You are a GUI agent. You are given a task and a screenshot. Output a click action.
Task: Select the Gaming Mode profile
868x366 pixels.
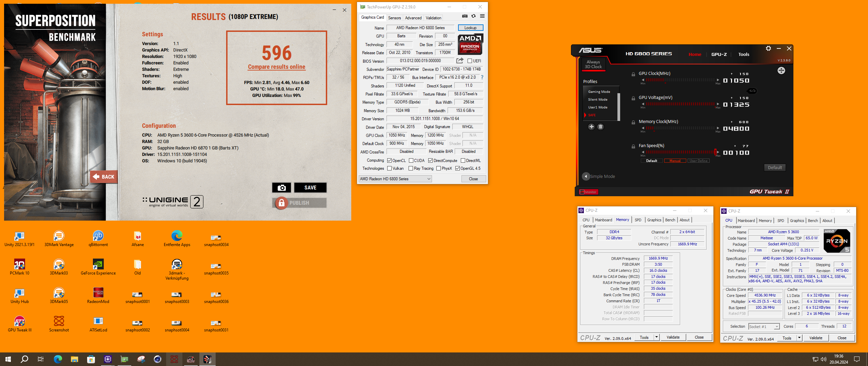click(x=599, y=92)
